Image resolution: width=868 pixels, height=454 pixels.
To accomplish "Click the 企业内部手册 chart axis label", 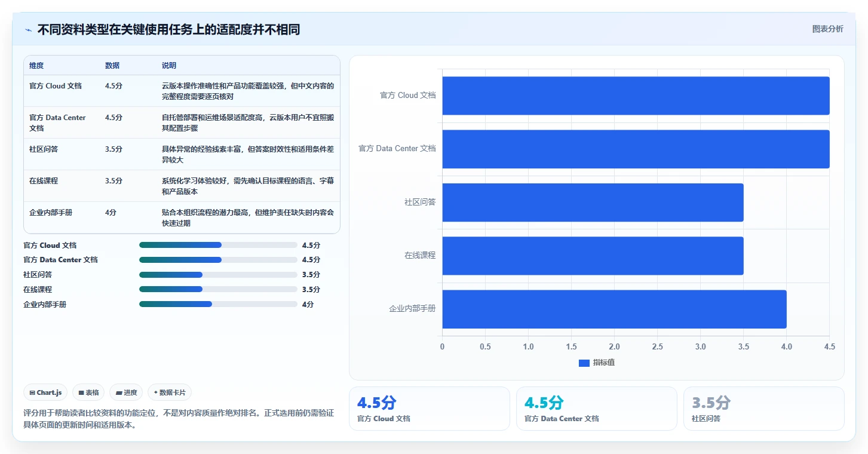I will point(412,309).
